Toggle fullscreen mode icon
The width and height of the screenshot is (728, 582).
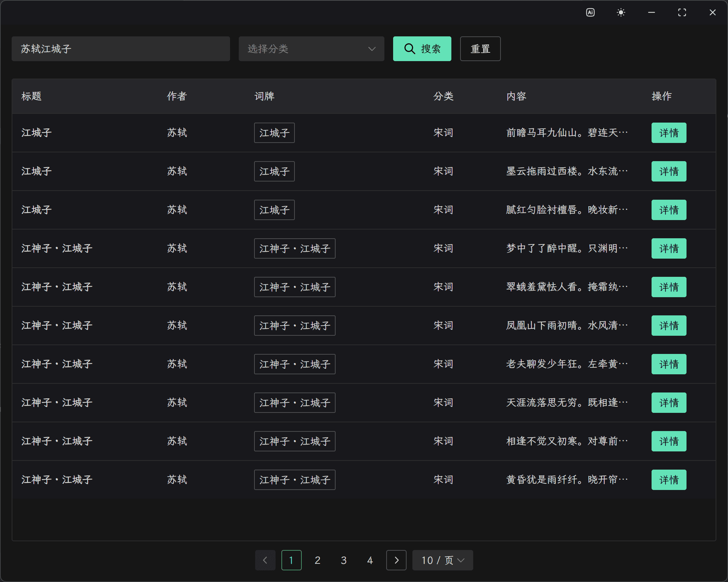tap(682, 12)
